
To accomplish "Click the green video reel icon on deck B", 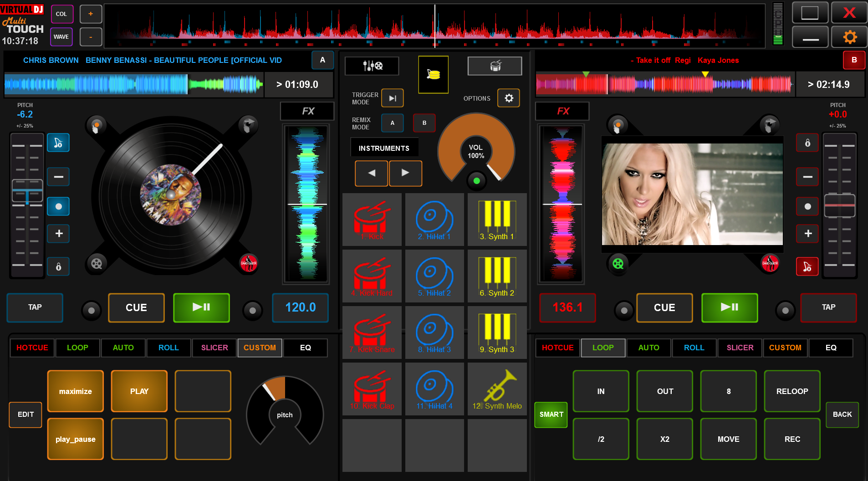I will tap(618, 264).
